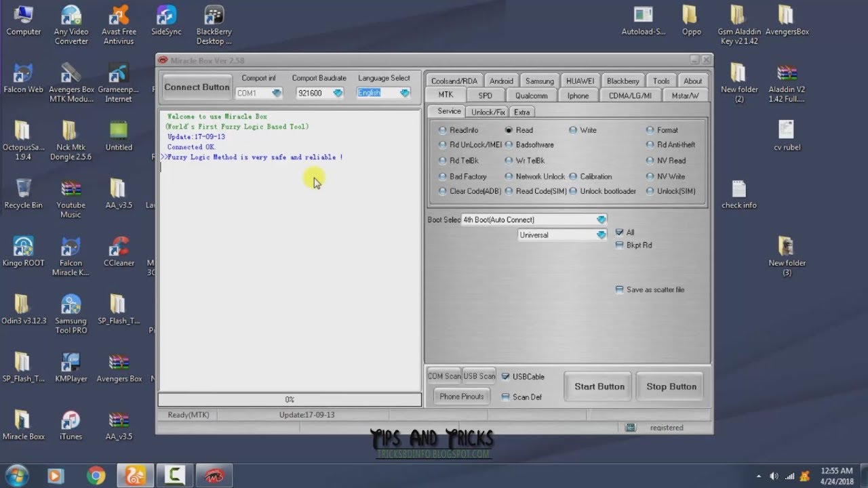Launch Kingo ROOT shortcut

point(23,251)
